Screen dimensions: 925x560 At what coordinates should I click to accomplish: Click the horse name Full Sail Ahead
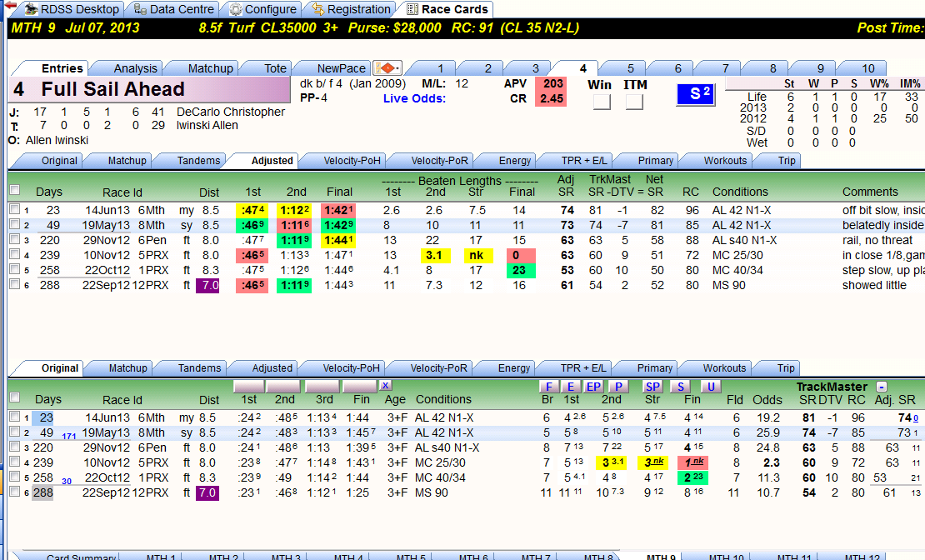click(x=113, y=89)
